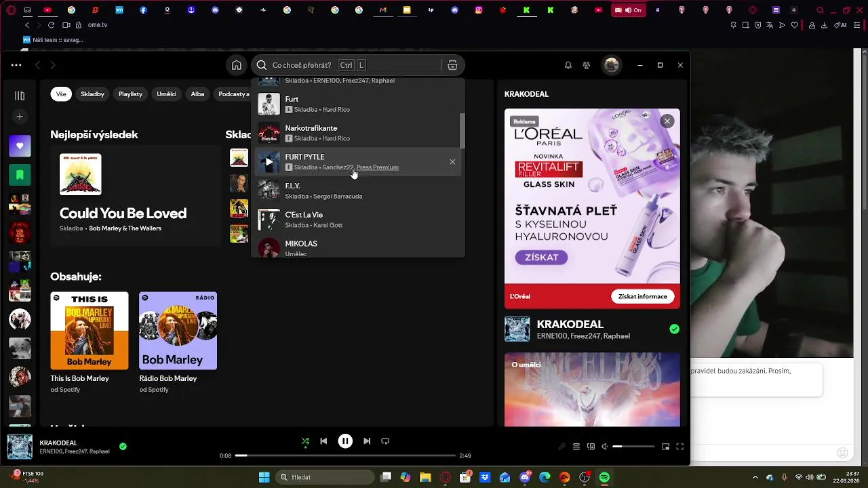The width and height of the screenshot is (868, 488).
Task: Show hidden system tray icons
Action: point(755,477)
